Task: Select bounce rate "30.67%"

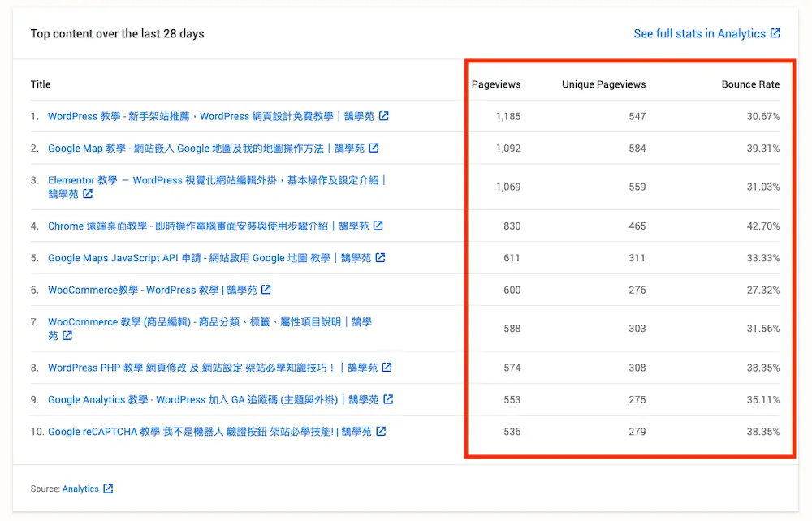Action: [x=762, y=116]
